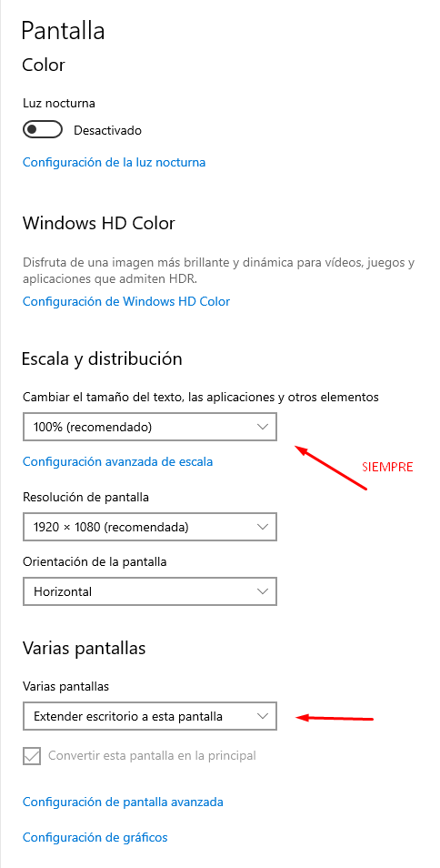Click the Windows HD Color heading
The image size is (440, 868).
click(99, 223)
